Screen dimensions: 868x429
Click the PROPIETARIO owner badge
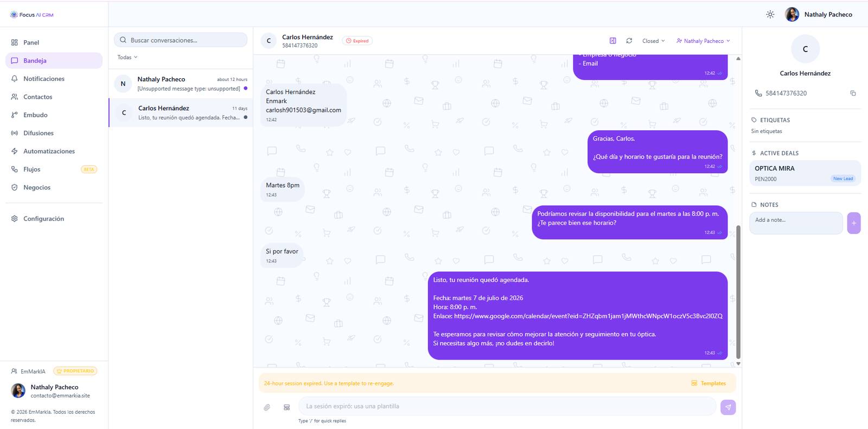(75, 371)
